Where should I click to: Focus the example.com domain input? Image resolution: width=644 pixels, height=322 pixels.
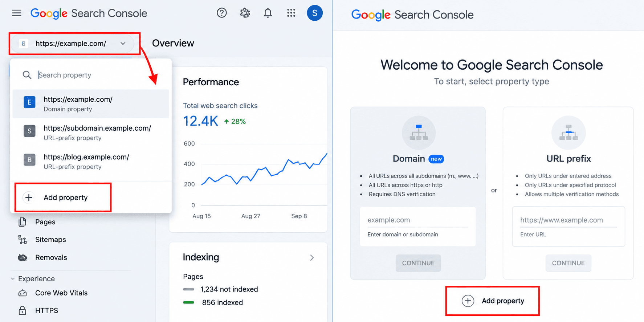click(418, 220)
